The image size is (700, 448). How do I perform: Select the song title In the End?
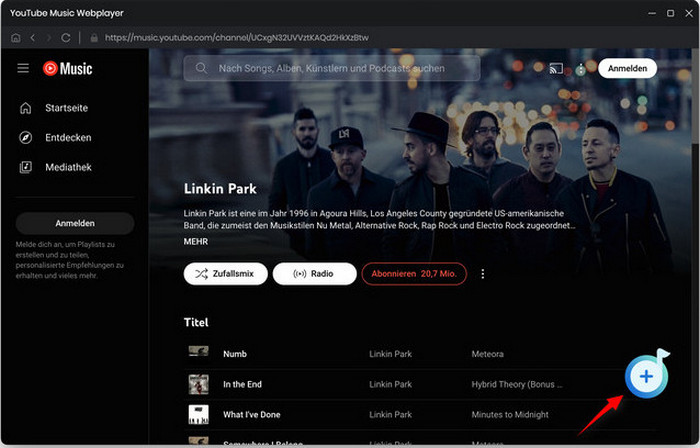point(242,384)
